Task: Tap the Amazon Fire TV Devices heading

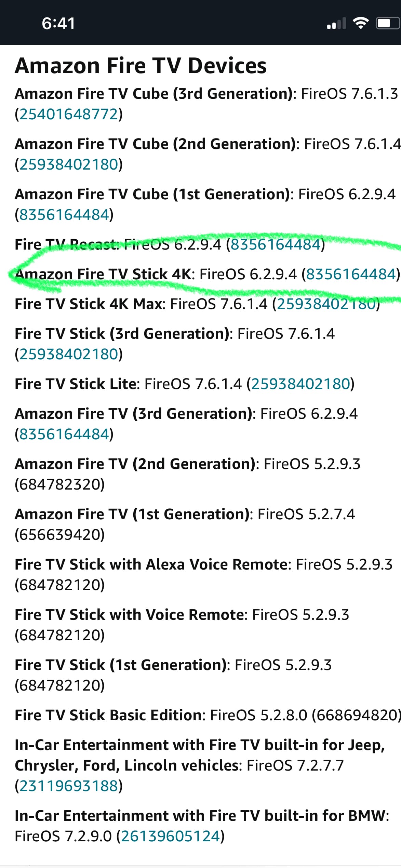Action: point(141,66)
